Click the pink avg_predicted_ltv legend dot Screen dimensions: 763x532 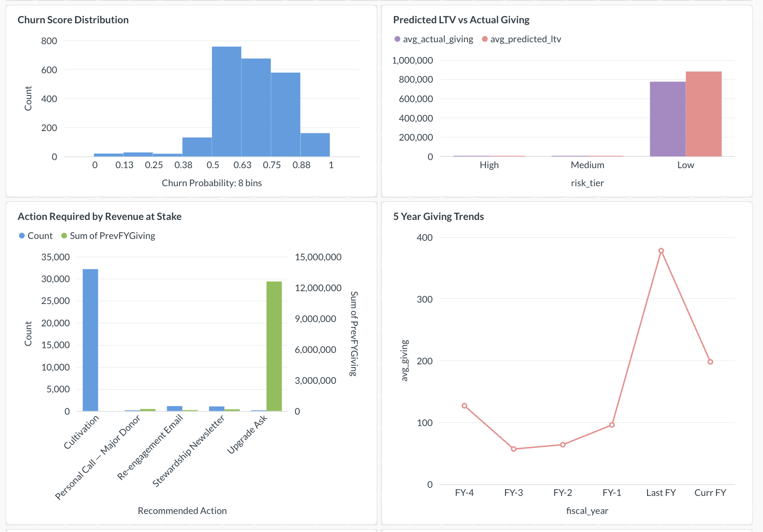point(485,39)
